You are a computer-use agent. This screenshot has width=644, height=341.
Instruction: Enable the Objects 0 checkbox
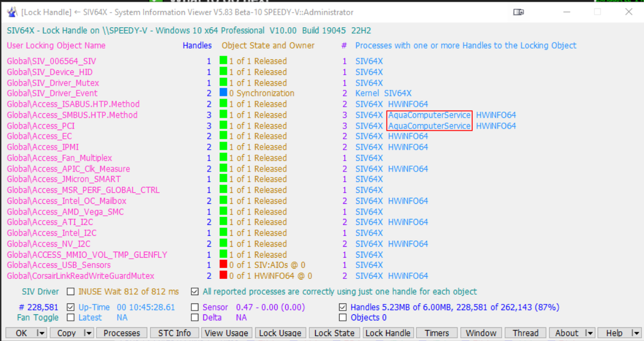[342, 317]
